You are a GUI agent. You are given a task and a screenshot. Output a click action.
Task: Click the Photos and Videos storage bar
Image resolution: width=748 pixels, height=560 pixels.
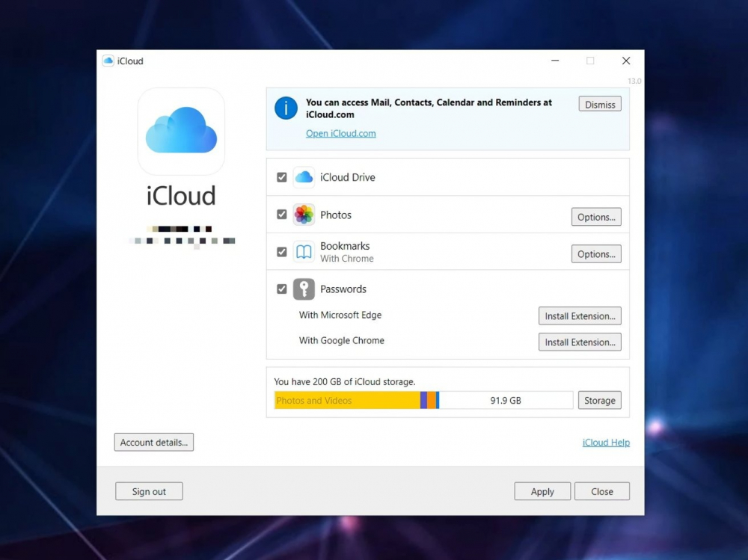[344, 400]
